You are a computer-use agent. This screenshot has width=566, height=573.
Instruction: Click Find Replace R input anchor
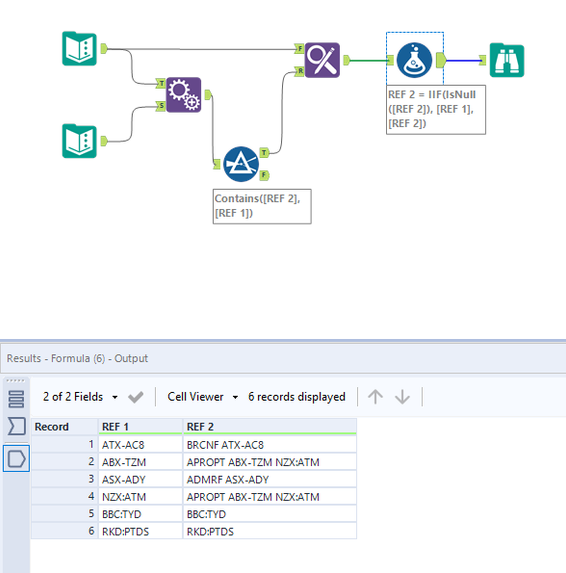point(299,71)
